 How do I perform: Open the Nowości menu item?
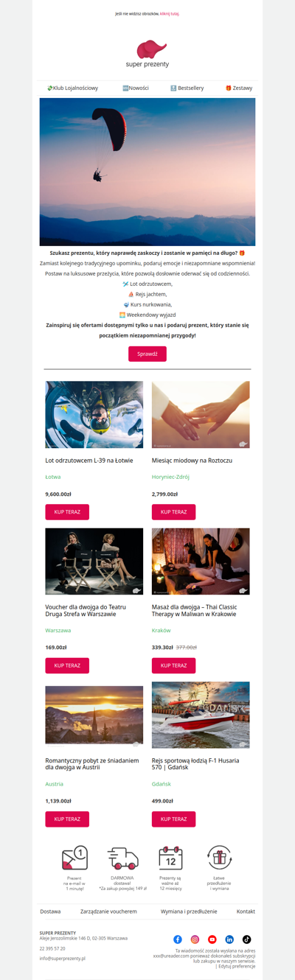[136, 88]
